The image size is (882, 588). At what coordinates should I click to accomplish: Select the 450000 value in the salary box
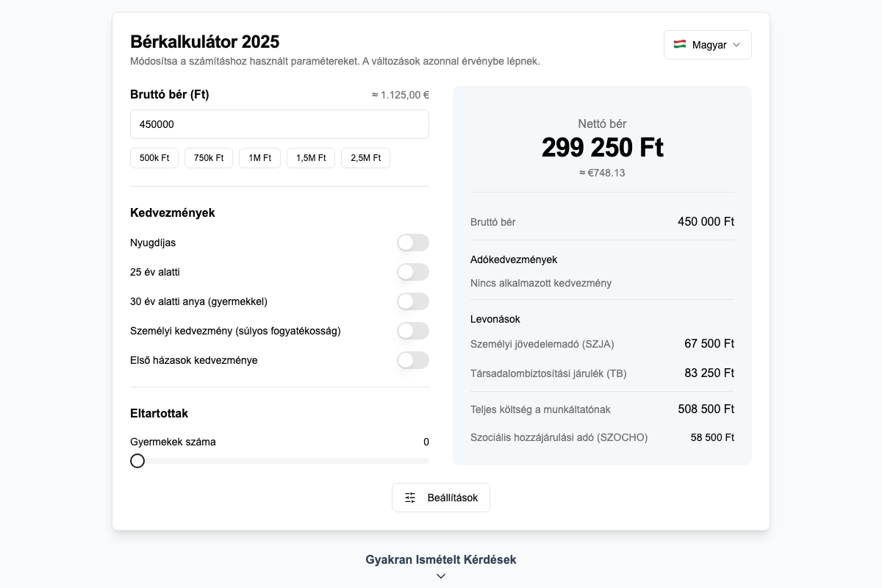click(155, 123)
